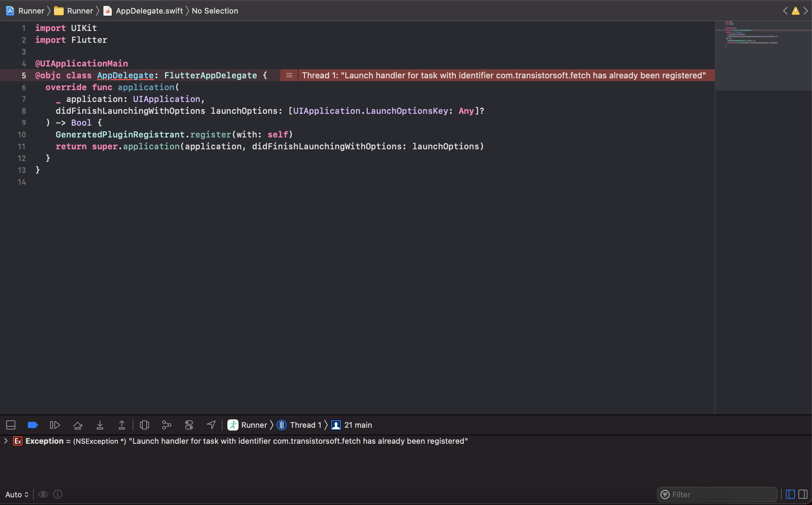Select AppDelegate.swift in the jump bar

149,11
